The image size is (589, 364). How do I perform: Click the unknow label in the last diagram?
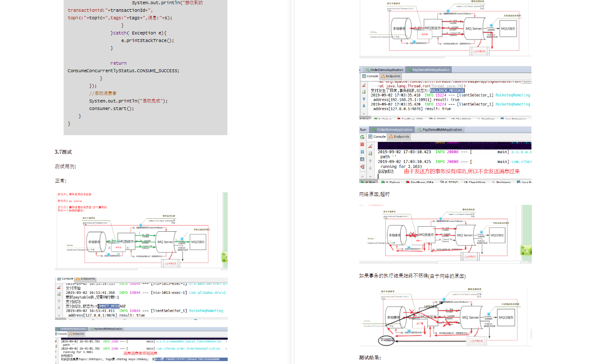pos(431,306)
